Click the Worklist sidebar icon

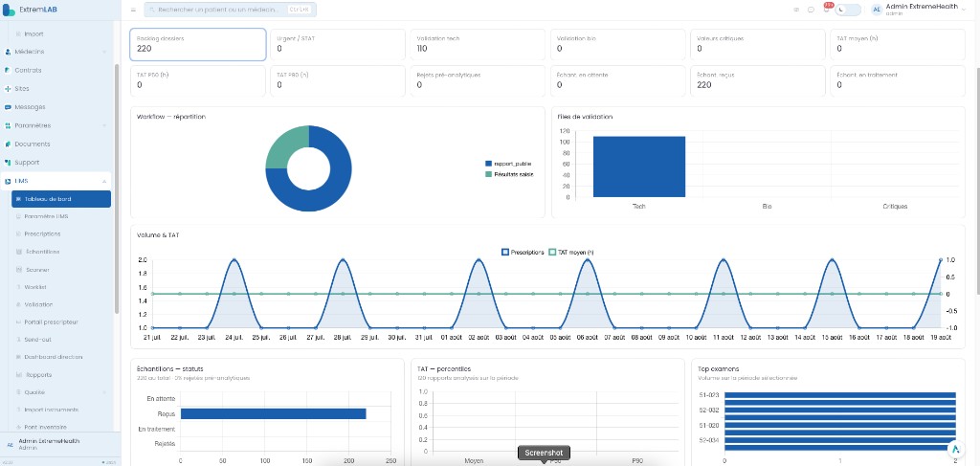click(x=18, y=287)
